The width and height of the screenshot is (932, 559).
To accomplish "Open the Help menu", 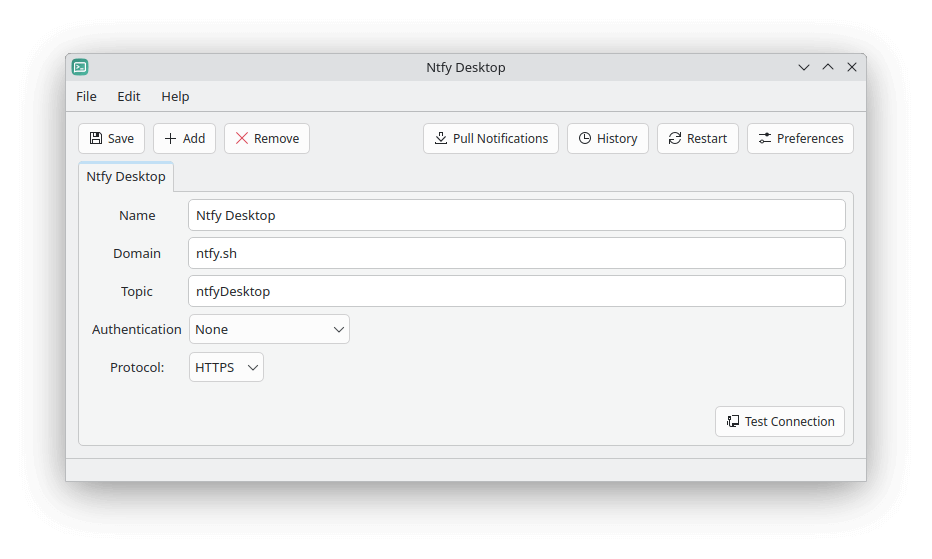I will 175,97.
